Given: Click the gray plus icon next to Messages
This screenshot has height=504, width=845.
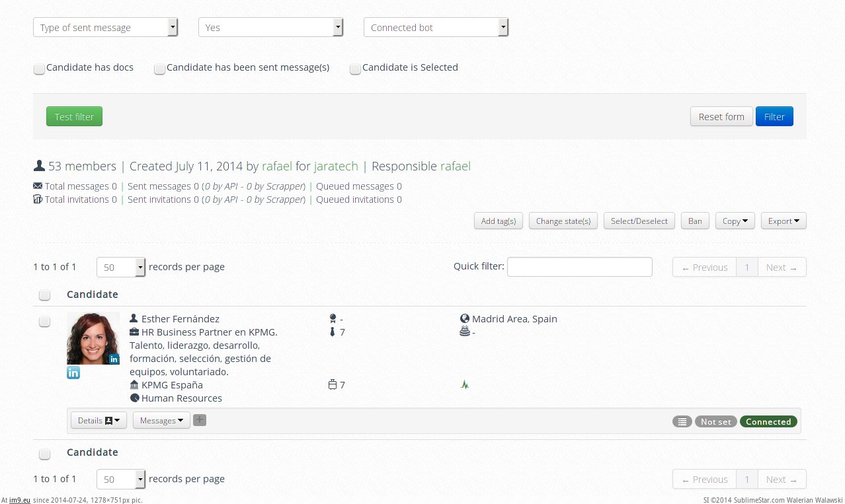Looking at the screenshot, I should pos(200,419).
